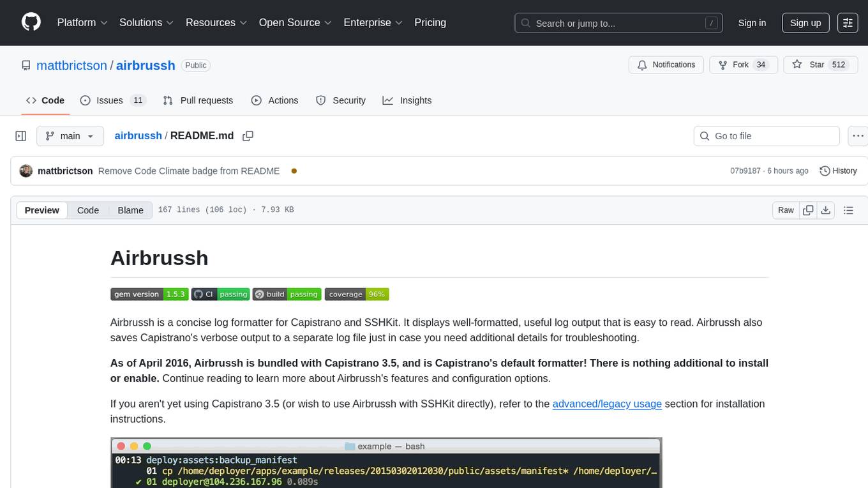Open the Issues tab
The width and height of the screenshot is (868, 488).
click(113, 100)
